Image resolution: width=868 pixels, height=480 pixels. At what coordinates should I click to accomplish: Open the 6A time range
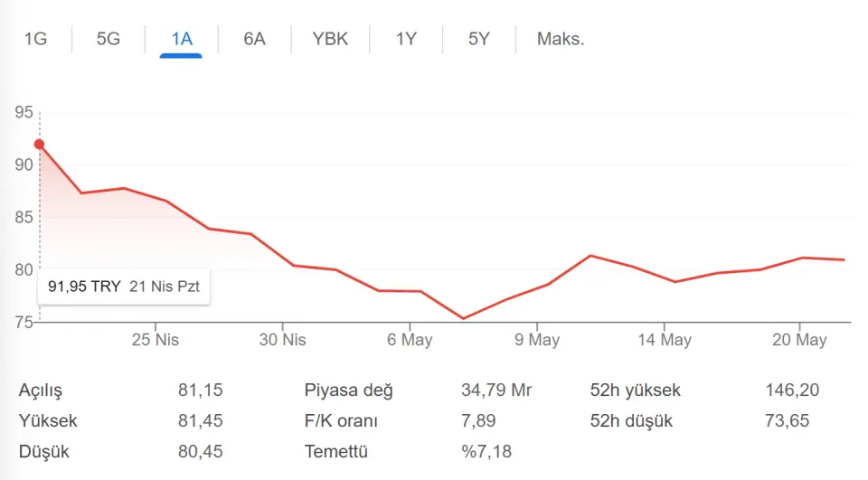pos(255,39)
